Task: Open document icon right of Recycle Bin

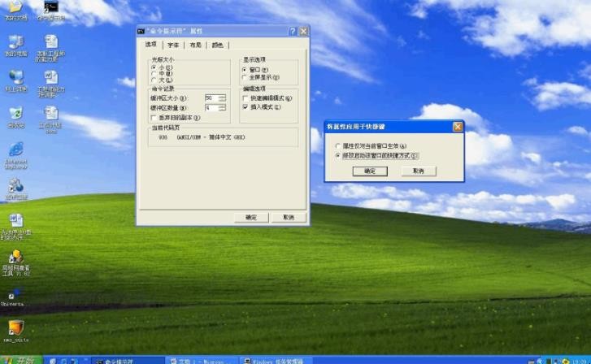Action: click(51, 119)
